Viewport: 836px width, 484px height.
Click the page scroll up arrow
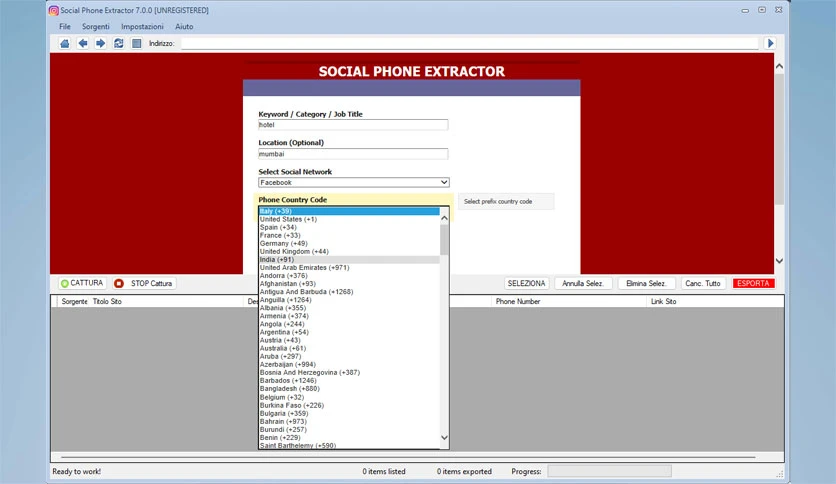tap(779, 66)
